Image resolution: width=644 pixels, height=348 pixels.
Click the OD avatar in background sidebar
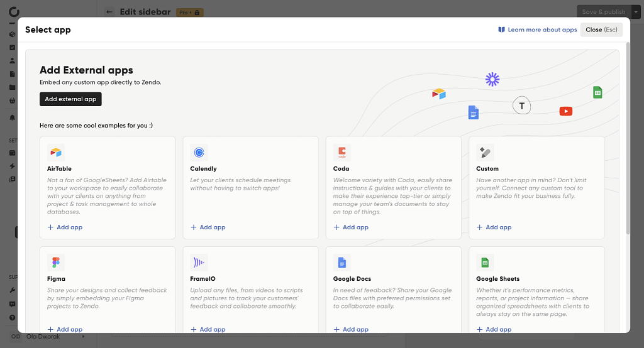point(16,337)
